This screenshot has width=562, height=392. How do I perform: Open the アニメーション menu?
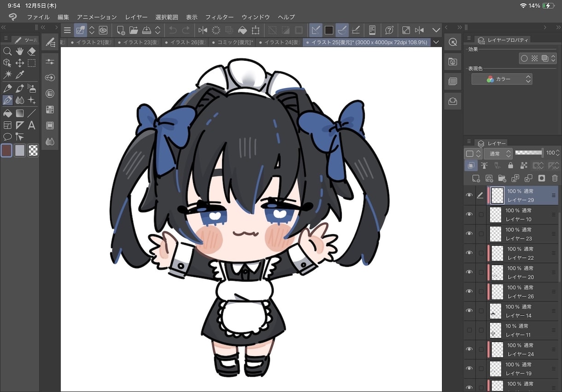[97, 17]
